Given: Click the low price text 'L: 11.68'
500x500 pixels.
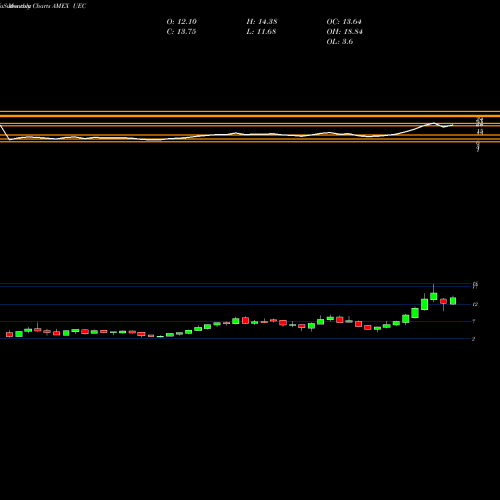Looking at the screenshot, I should (x=261, y=32).
